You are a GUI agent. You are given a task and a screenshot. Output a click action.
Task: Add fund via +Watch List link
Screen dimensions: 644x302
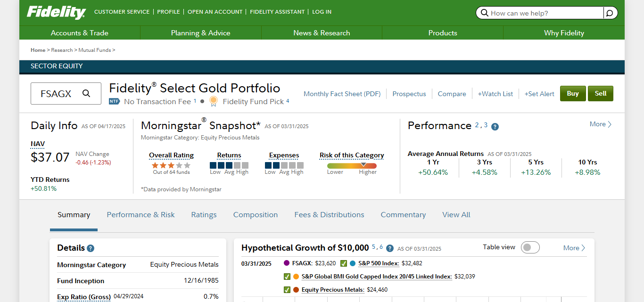495,94
